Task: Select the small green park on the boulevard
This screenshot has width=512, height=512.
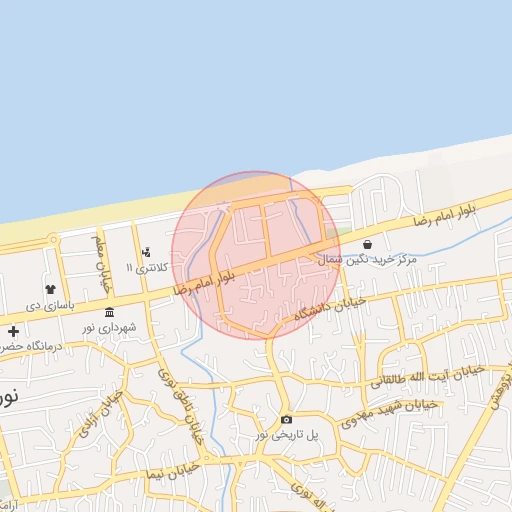Action: [x=338, y=232]
